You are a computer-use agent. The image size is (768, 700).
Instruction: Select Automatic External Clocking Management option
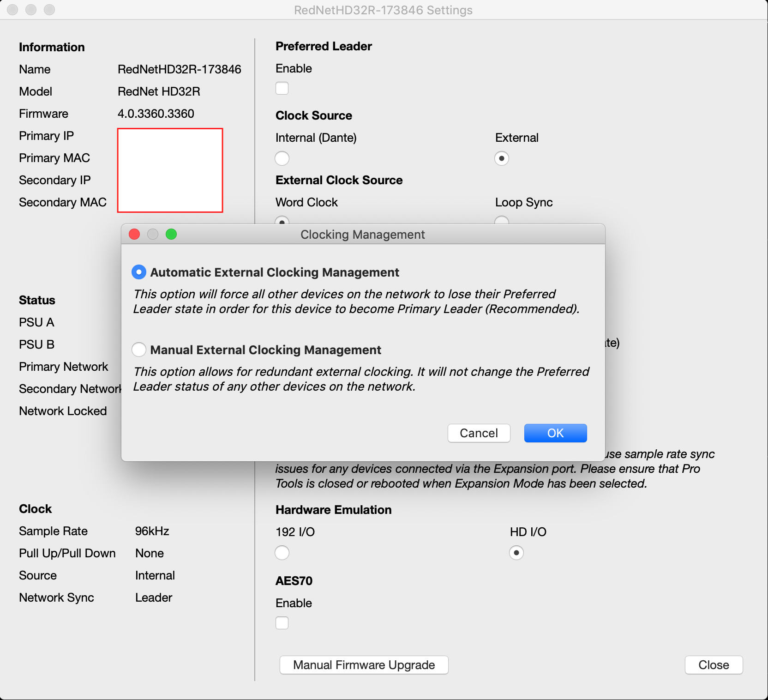(x=138, y=272)
